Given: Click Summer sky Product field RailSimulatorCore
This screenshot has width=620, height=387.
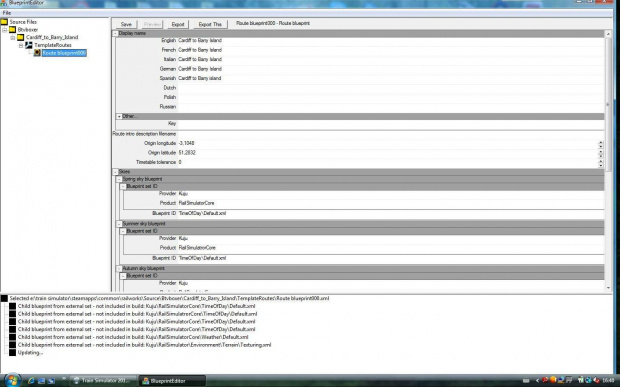Looking at the screenshot, I should coord(391,248).
